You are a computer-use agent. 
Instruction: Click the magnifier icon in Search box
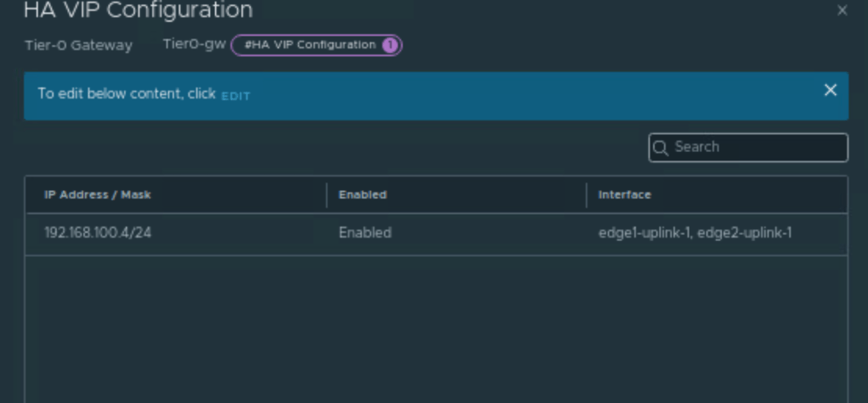click(662, 148)
